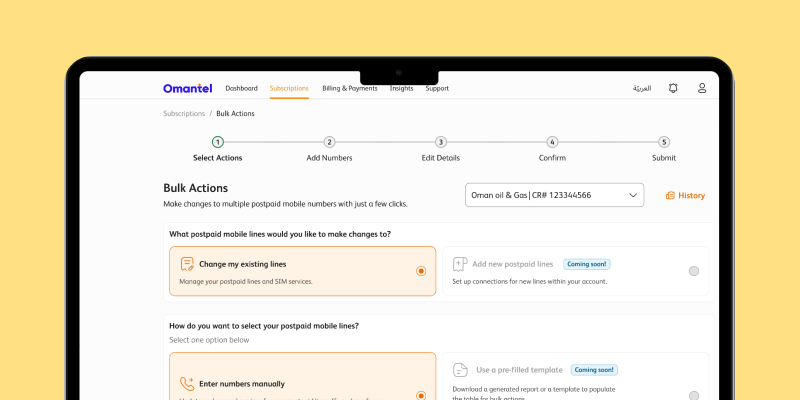Click step 5 Submit in progress bar
The image size is (800, 400).
[x=664, y=143]
